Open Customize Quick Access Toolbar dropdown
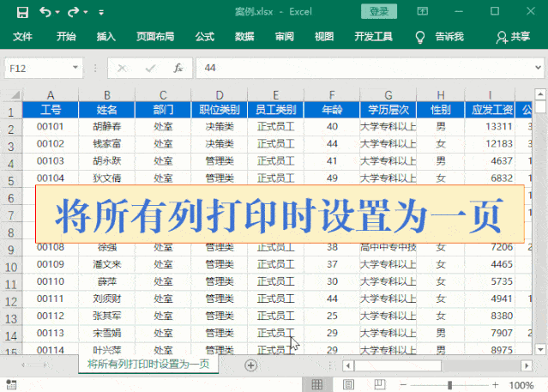Image resolution: width=548 pixels, height=392 pixels. tap(101, 12)
